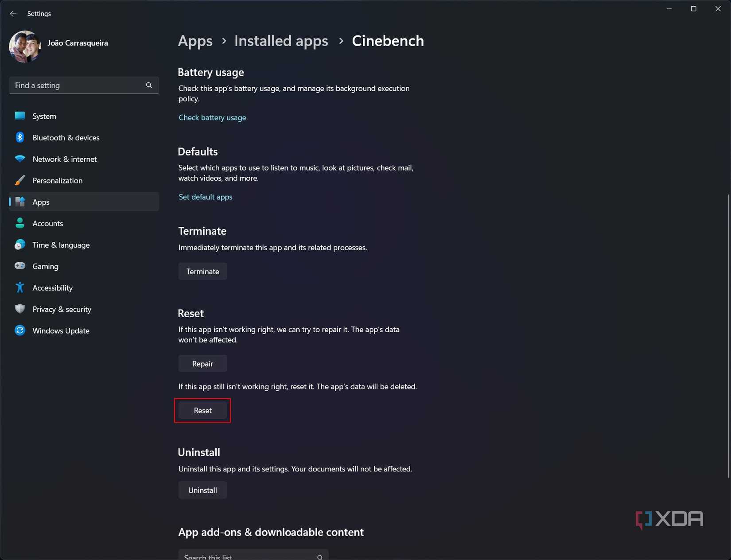Click the Accessibility figure icon

coord(20,288)
